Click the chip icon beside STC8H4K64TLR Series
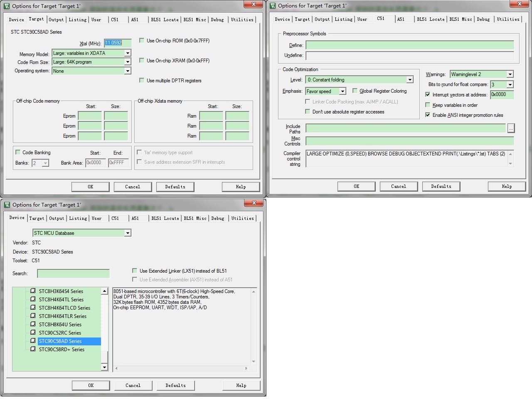The image size is (532, 399). [x=33, y=316]
